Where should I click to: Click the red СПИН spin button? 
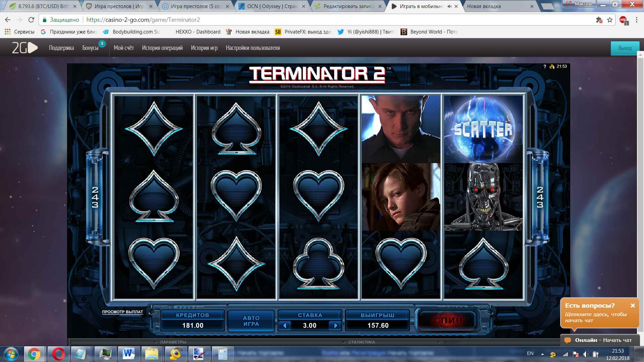[448, 320]
